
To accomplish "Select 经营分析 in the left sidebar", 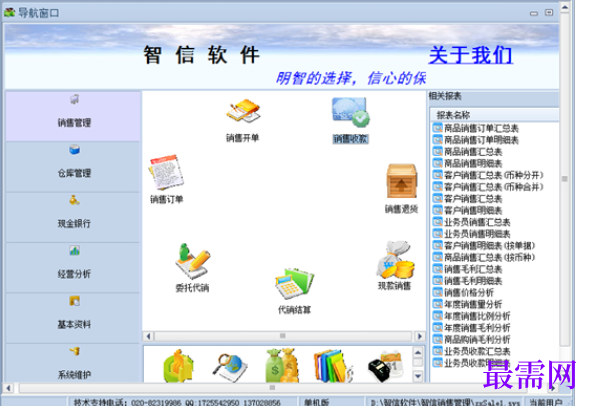I will 73,268.
